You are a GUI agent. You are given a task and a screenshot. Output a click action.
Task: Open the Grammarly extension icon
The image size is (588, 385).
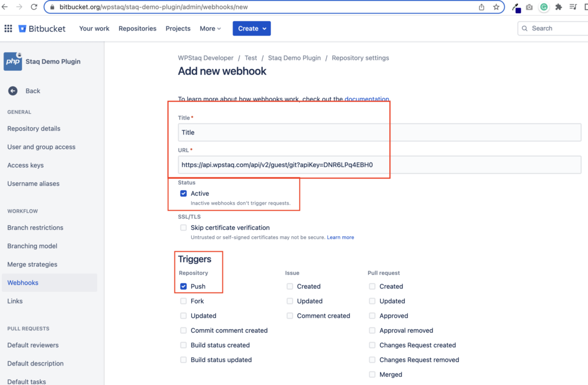coord(544,7)
